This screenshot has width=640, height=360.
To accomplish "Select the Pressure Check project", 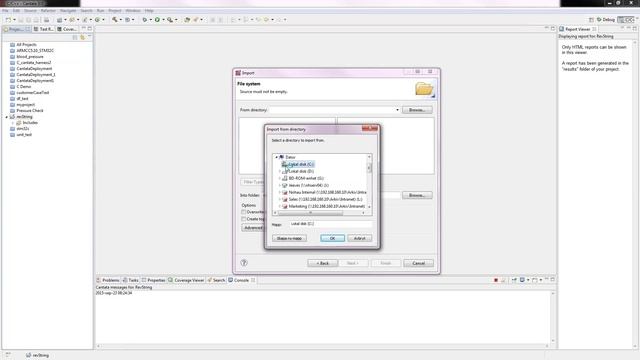I will coord(30,111).
